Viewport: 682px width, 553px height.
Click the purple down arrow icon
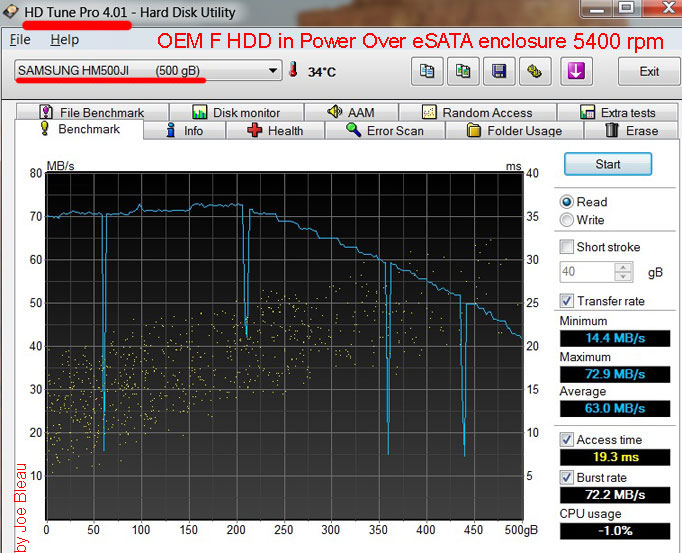[x=578, y=72]
